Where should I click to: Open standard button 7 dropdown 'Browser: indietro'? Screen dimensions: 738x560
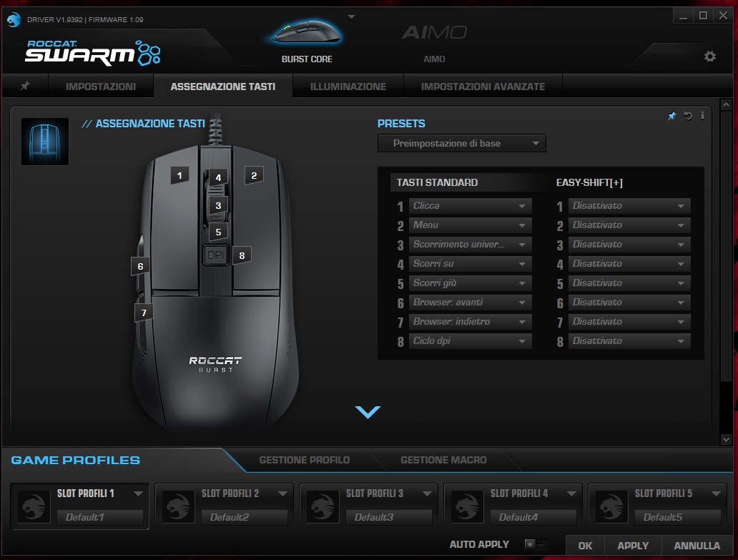point(471,321)
